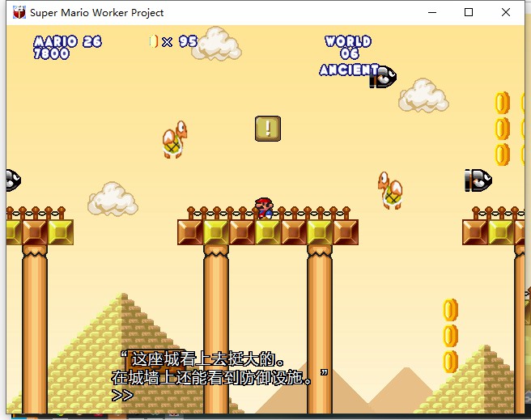Click the topmost coin in the upper-right coin stack
This screenshot has height=420, width=531.
coord(503,103)
